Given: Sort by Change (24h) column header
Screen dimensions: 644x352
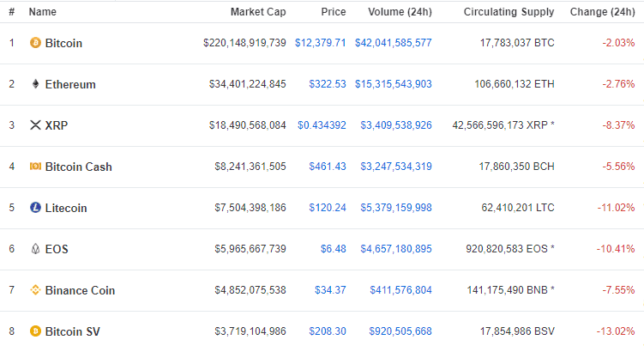Looking at the screenshot, I should [x=602, y=12].
